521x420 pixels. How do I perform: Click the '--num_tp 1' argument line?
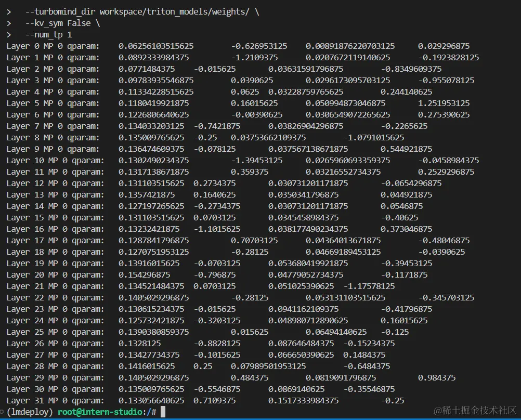point(48,34)
